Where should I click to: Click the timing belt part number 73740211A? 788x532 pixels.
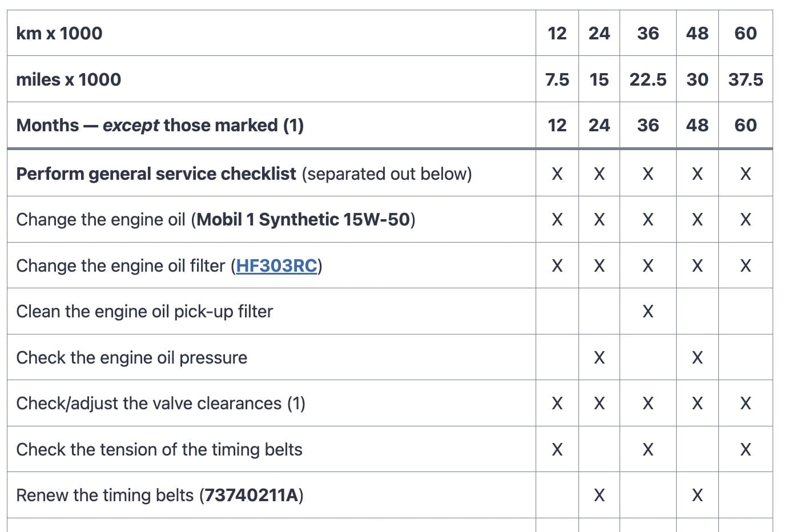tap(251, 495)
